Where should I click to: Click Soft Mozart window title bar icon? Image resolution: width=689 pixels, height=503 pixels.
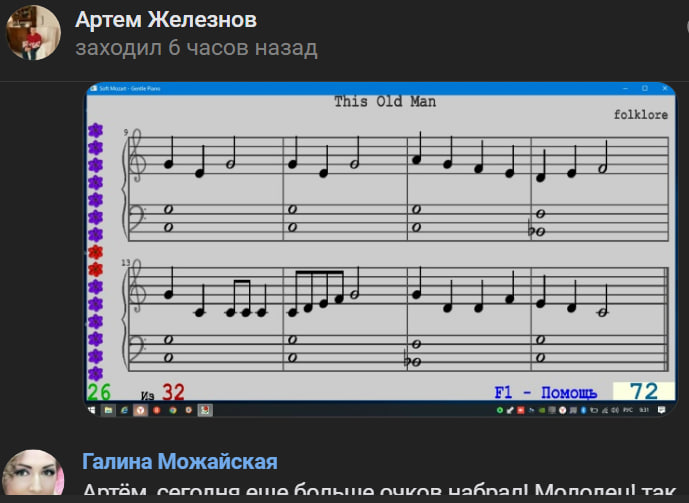click(92, 89)
